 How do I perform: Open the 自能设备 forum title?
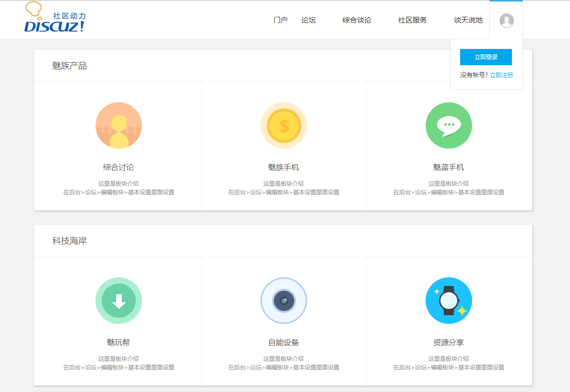point(284,343)
